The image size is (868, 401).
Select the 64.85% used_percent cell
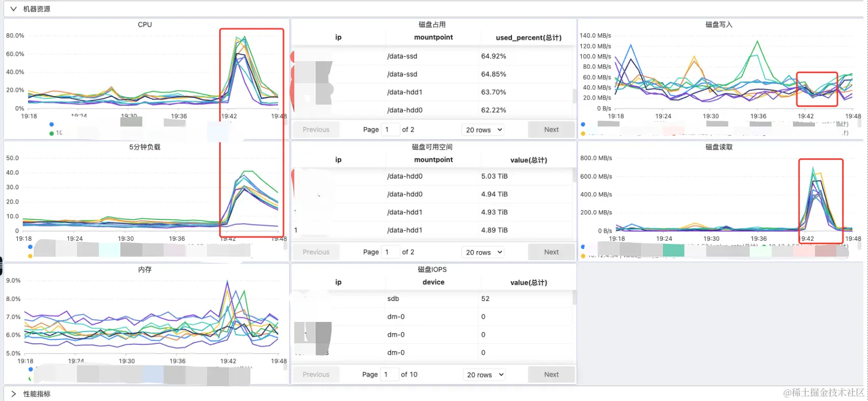494,74
